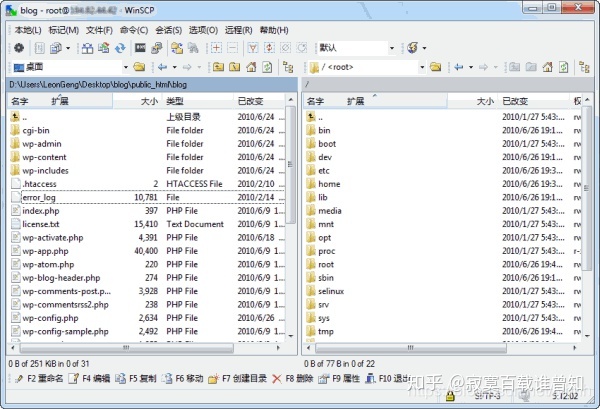Click the unselect files minus icon
Viewport: 600px width, 409px height.
click(233, 48)
